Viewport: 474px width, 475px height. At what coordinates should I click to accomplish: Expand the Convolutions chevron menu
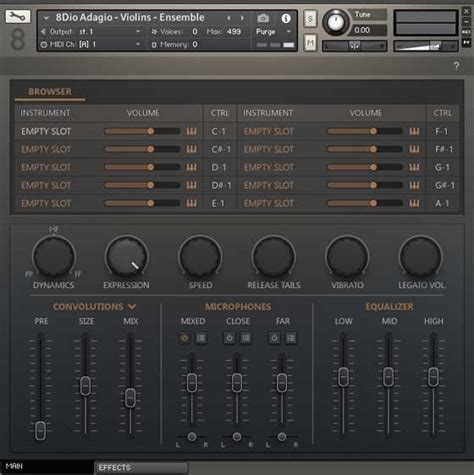point(132,306)
